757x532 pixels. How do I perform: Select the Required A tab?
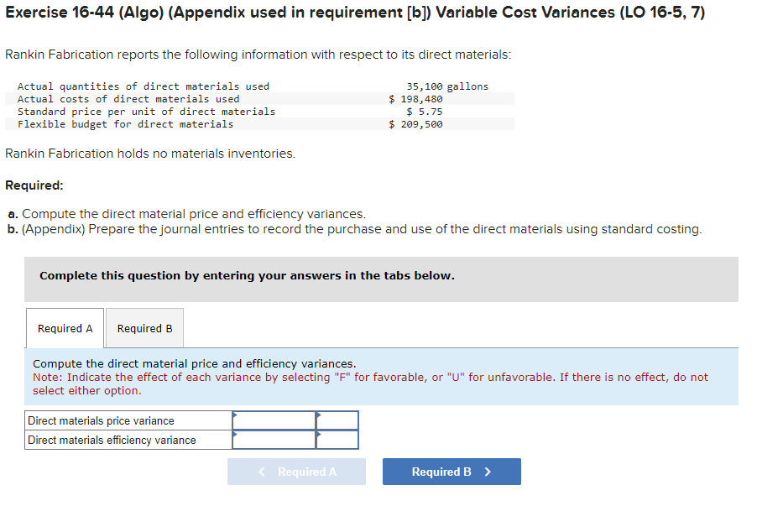[64, 328]
